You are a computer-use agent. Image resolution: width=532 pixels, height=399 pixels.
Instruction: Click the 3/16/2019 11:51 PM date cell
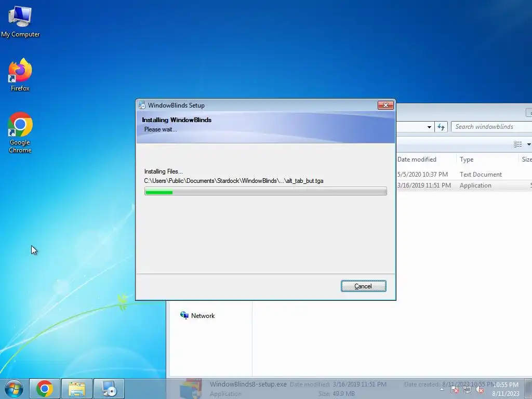[x=424, y=185]
